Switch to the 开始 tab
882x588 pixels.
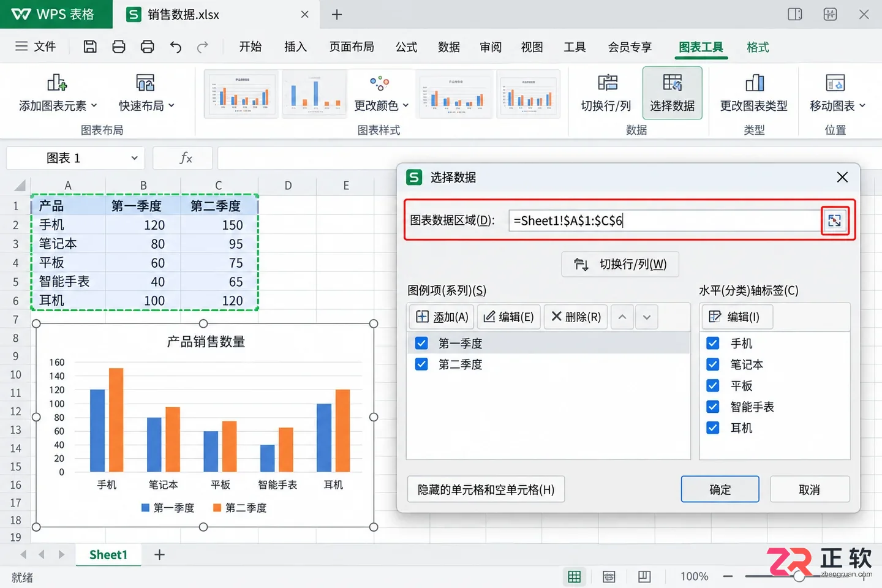(250, 47)
